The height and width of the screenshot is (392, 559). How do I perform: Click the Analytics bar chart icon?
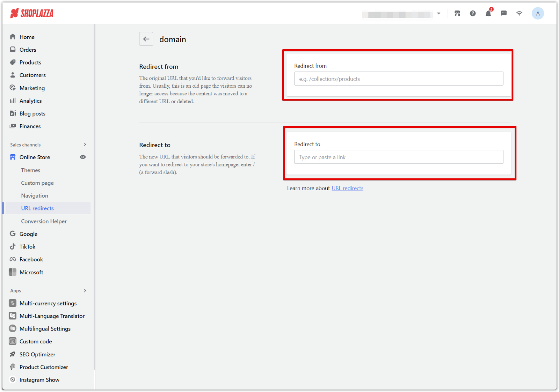13,101
